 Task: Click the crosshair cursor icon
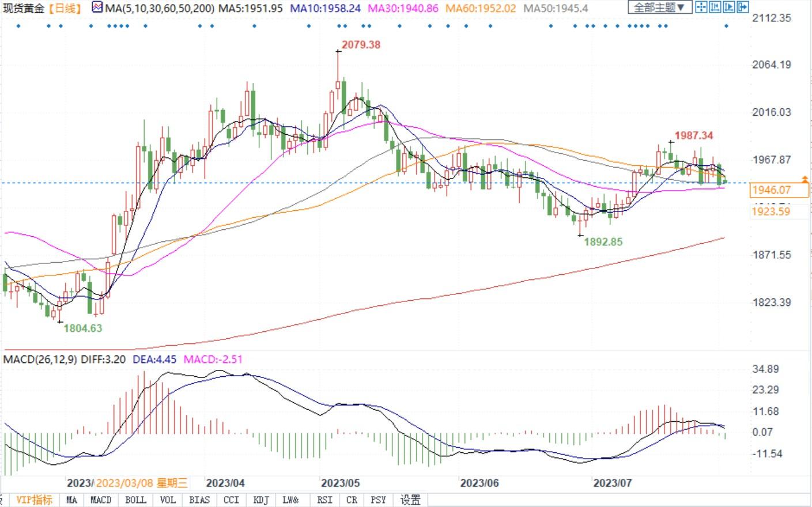click(701, 7)
